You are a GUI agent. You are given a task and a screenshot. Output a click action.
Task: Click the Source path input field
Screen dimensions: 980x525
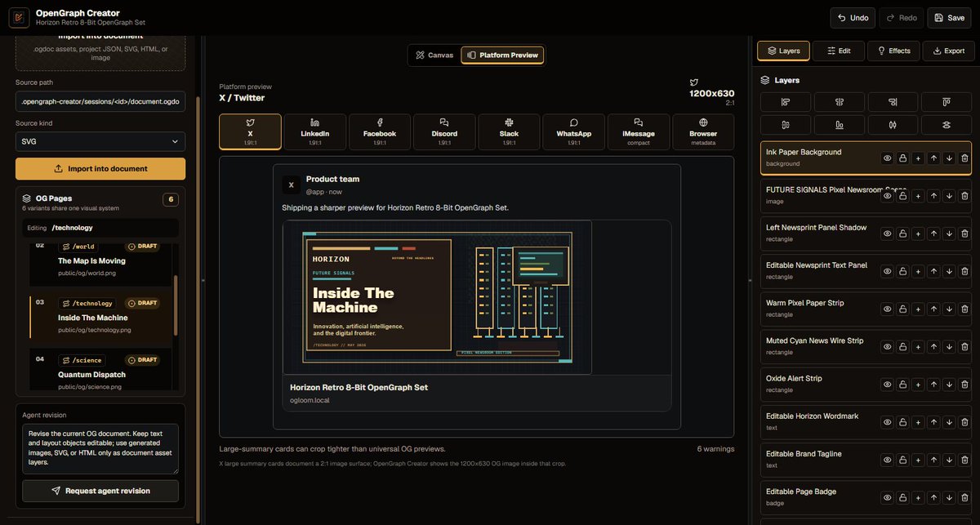[100, 101]
